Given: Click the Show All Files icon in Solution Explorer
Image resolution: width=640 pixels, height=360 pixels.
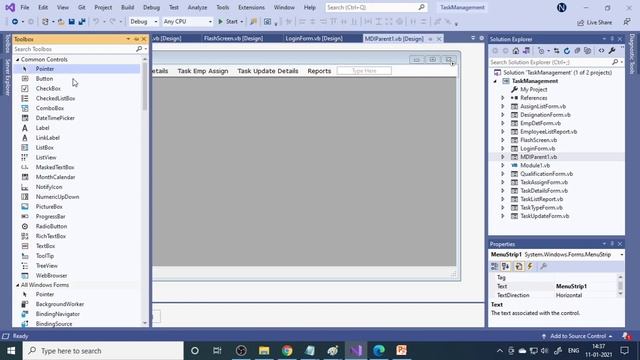Looking at the screenshot, I should tap(587, 51).
